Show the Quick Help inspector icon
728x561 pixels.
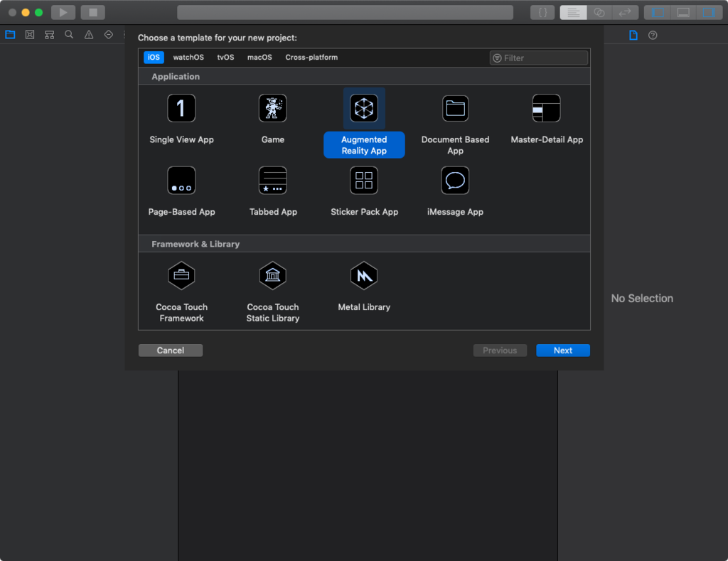[653, 35]
